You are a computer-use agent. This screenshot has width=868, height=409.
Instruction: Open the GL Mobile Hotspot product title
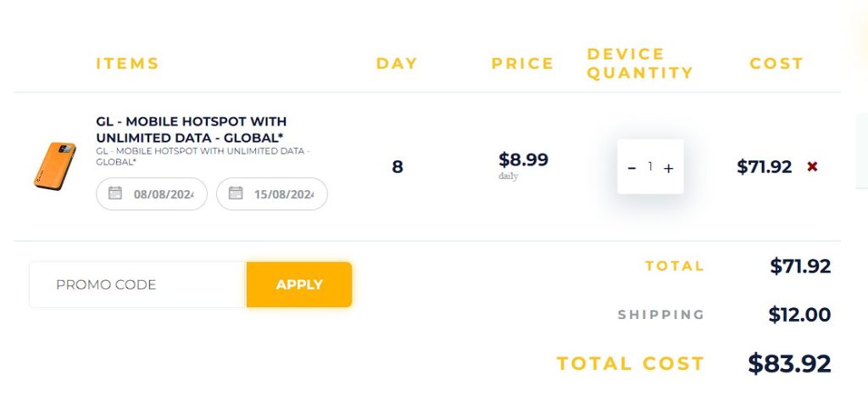tap(192, 129)
